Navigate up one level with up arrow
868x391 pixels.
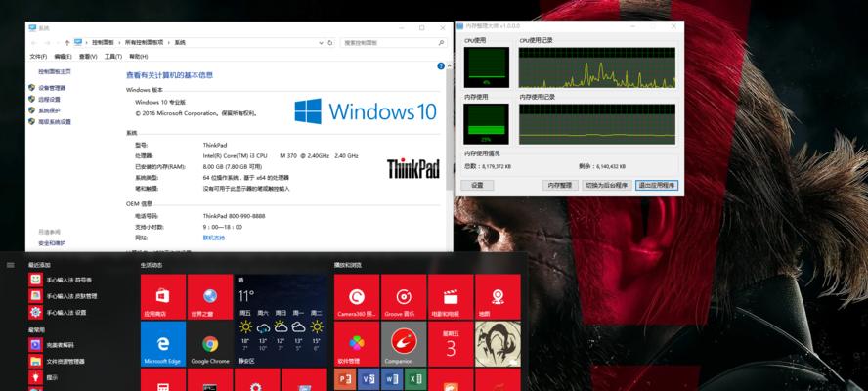[x=67, y=43]
